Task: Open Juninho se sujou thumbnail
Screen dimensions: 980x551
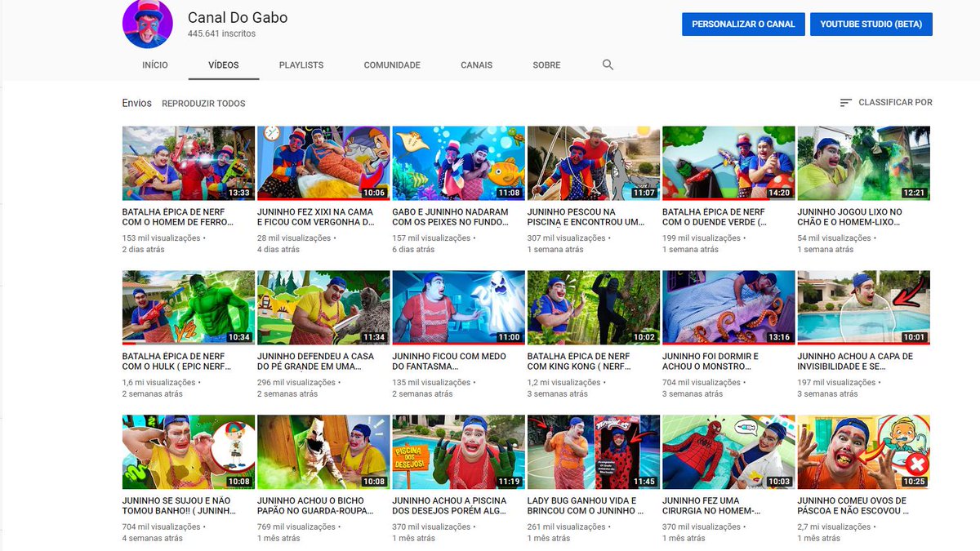Action: [x=189, y=452]
